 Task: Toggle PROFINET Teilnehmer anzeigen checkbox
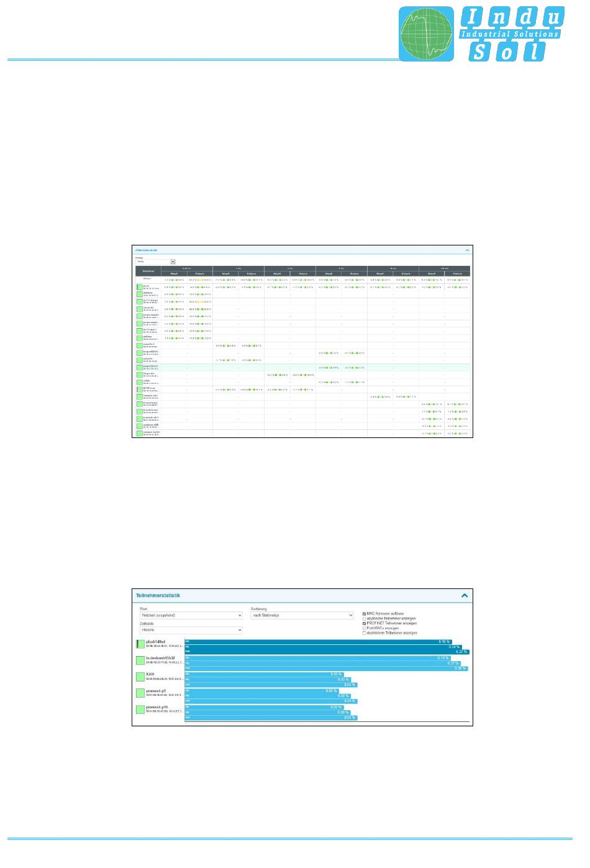364,623
